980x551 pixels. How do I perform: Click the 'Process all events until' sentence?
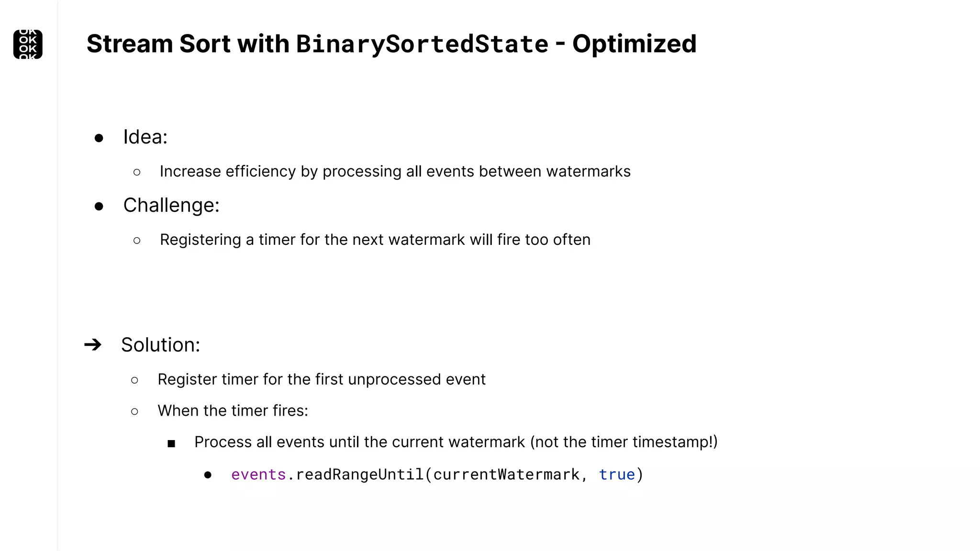pos(456,442)
